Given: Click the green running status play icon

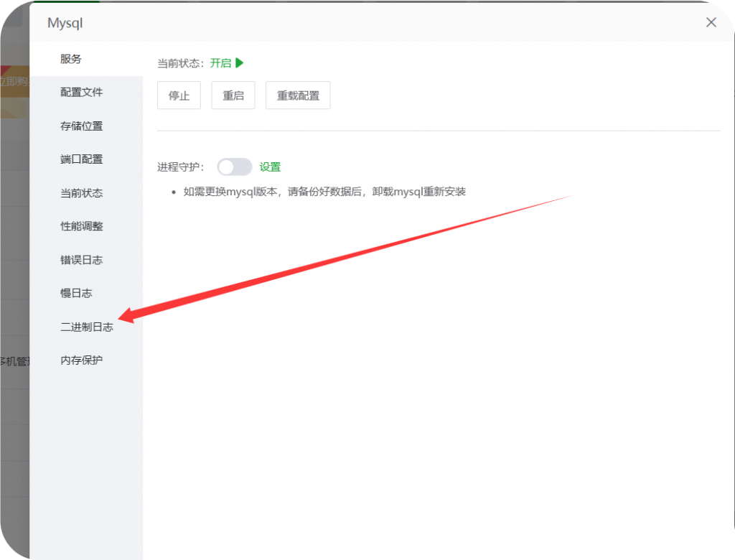Looking at the screenshot, I should click(240, 62).
